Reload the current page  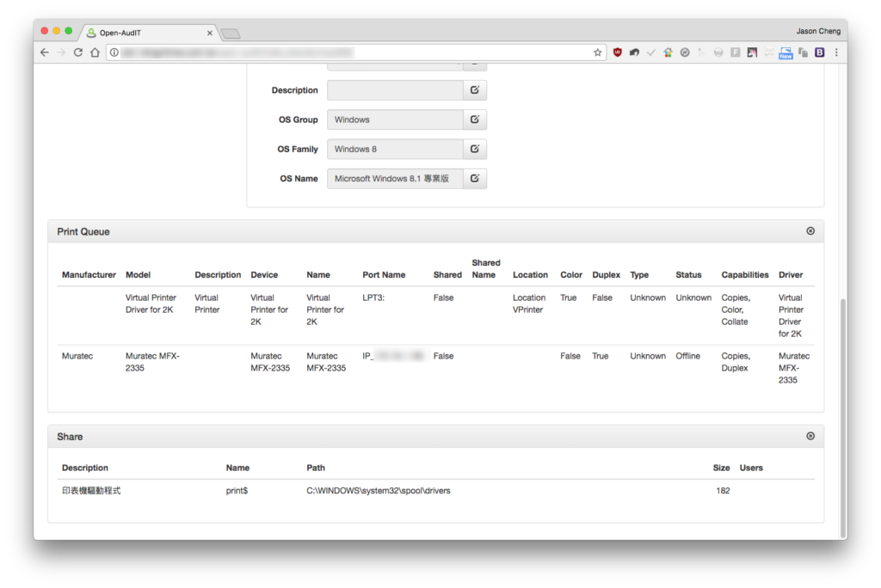point(78,52)
